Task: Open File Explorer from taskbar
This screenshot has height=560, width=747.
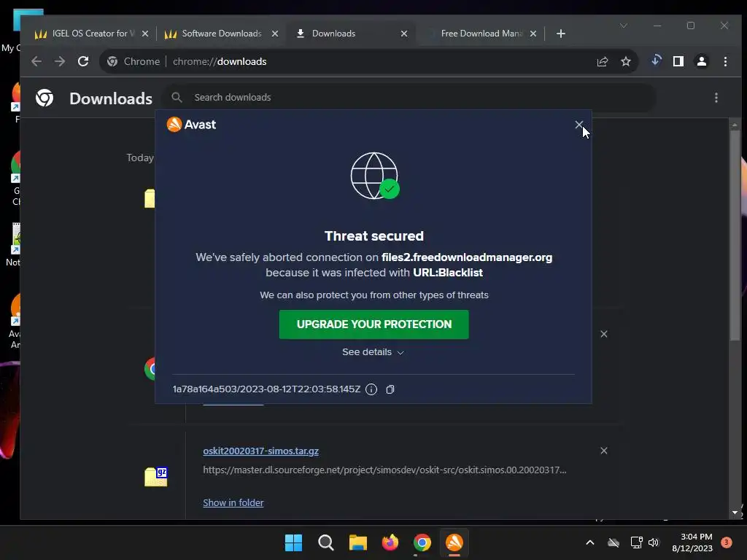Action: pos(357,542)
